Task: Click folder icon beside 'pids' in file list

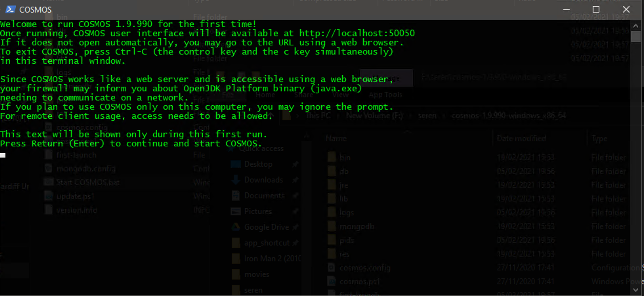Action: pos(332,240)
